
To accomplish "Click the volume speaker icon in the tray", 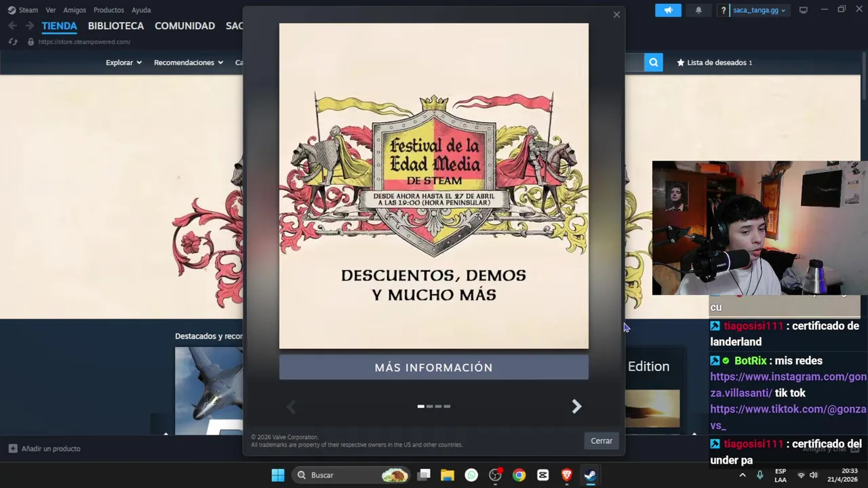I will (814, 475).
